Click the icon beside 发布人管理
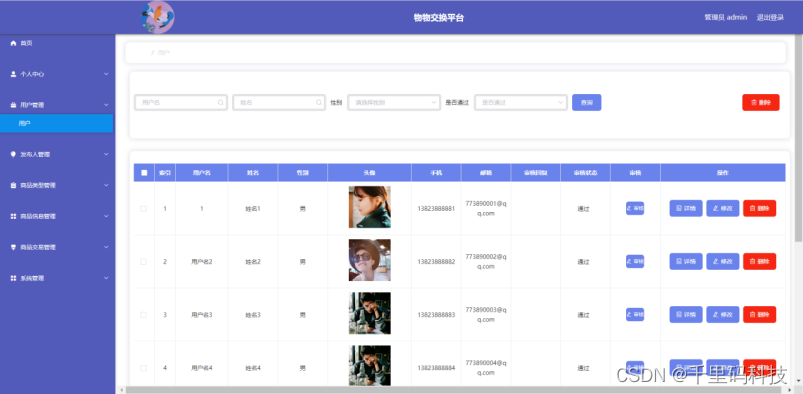This screenshot has width=803, height=394. [x=13, y=154]
